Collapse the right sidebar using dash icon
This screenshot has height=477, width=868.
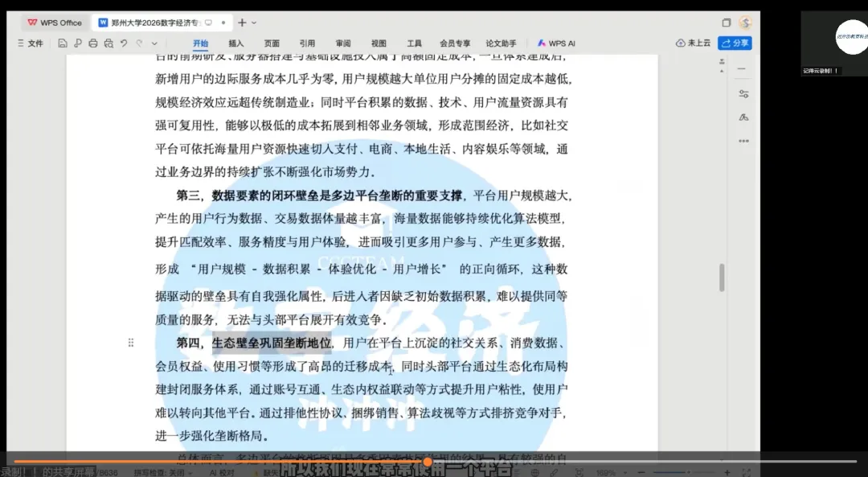click(x=742, y=68)
